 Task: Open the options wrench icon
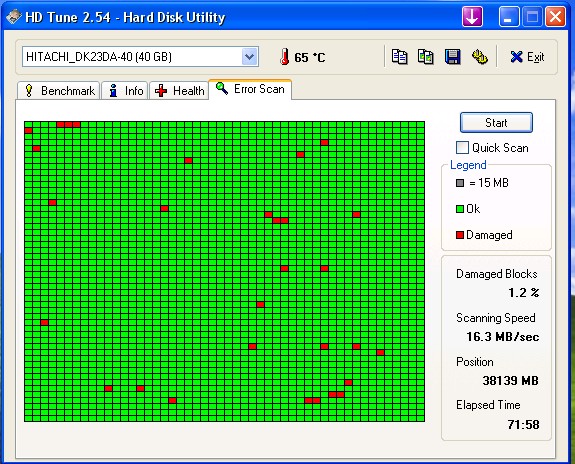479,57
